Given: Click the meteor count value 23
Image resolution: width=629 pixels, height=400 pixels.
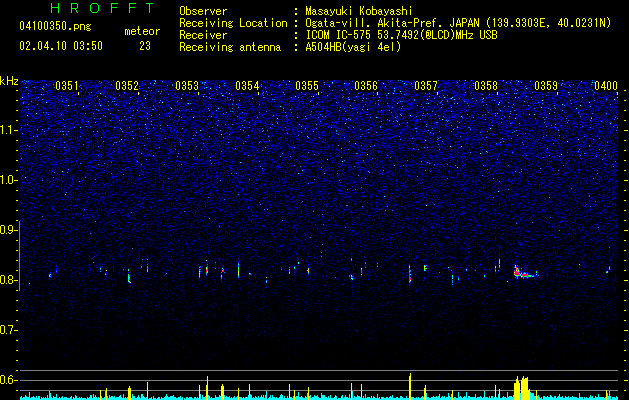Looking at the screenshot, I should pyautogui.click(x=145, y=46).
